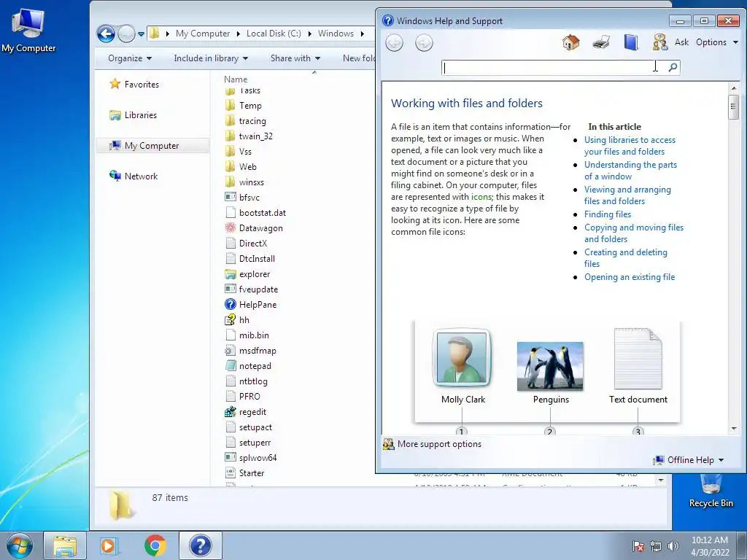The height and width of the screenshot is (560, 747).
Task: Open the Offline Help dropdown
Action: (x=689, y=460)
